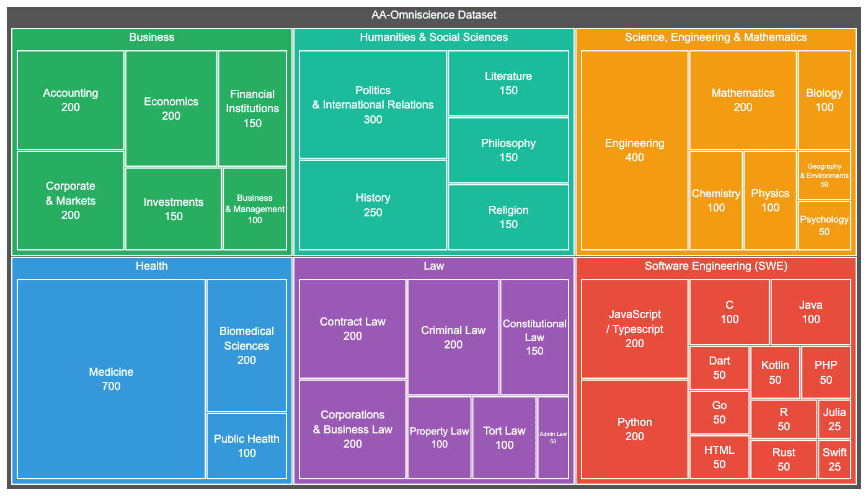Select the Public Health tile
This screenshot has width=868, height=496.
coord(246,446)
